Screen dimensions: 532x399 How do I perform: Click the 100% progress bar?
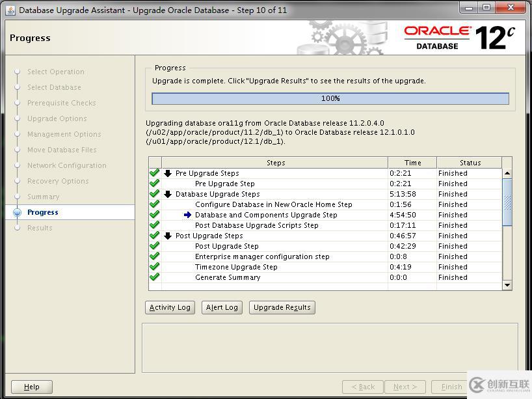(330, 98)
